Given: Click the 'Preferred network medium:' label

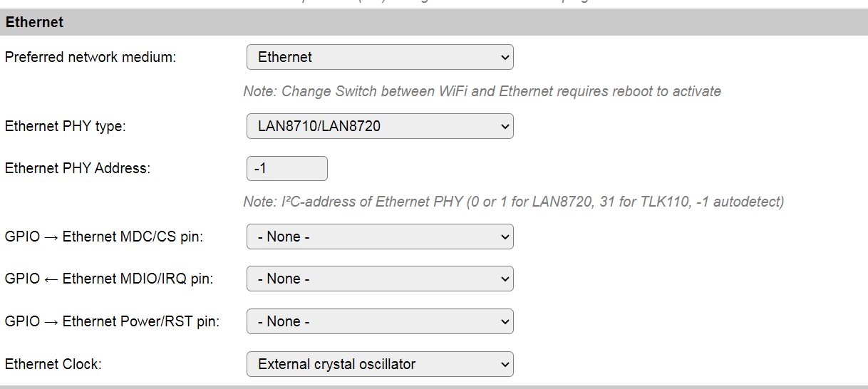Looking at the screenshot, I should pyautogui.click(x=91, y=57).
